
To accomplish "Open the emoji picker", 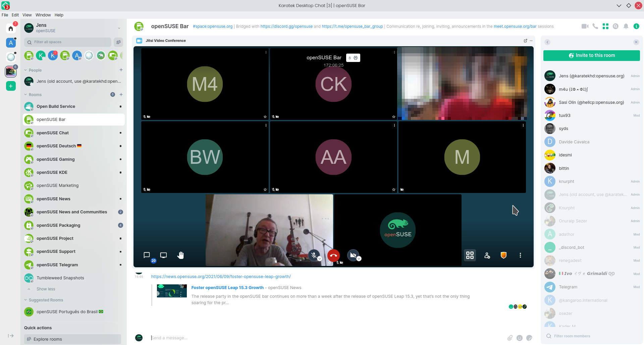I will click(520, 338).
